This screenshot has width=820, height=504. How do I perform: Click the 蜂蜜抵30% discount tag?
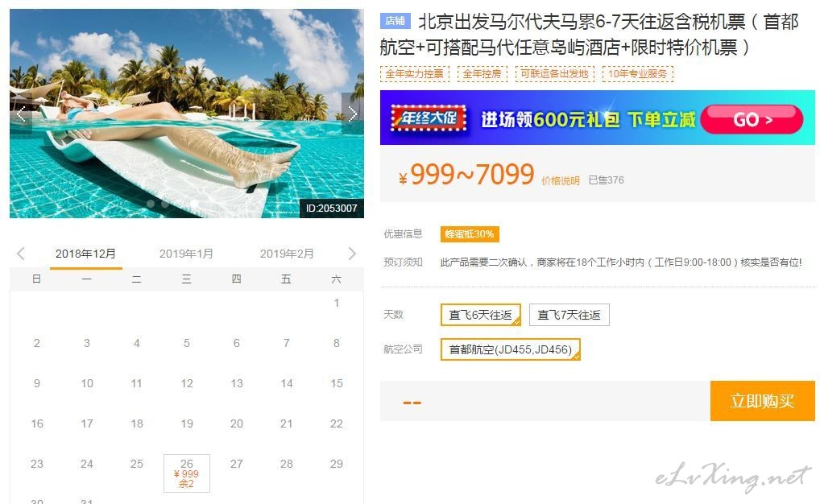click(470, 234)
